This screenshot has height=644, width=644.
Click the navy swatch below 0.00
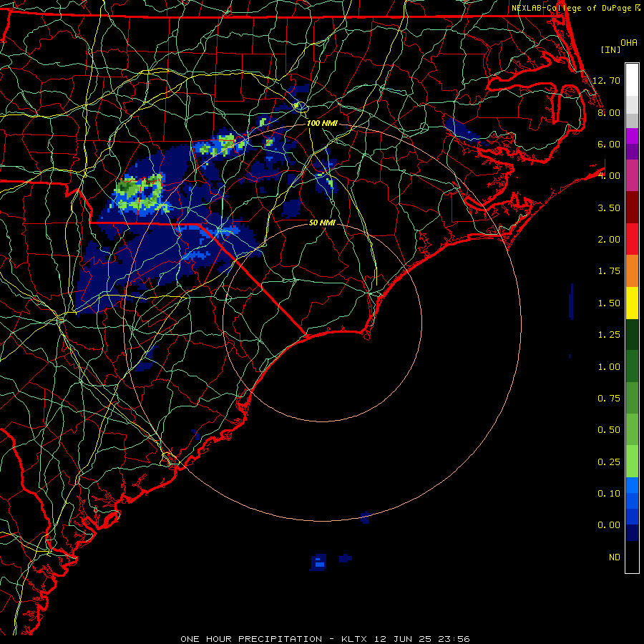[x=632, y=533]
